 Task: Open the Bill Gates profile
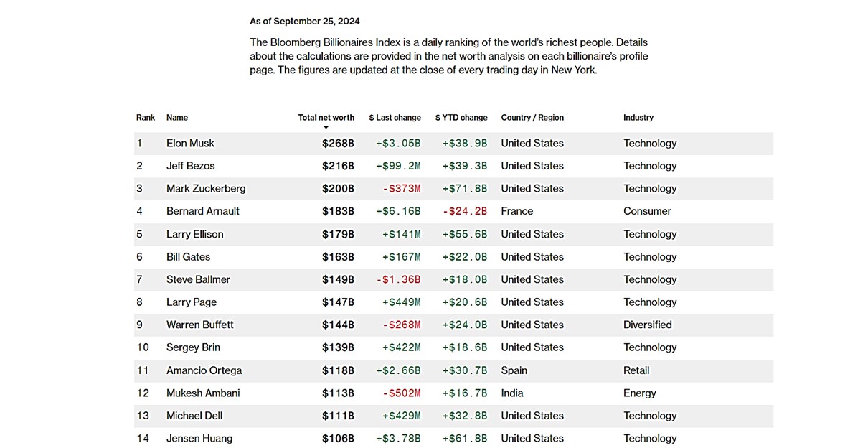point(188,257)
